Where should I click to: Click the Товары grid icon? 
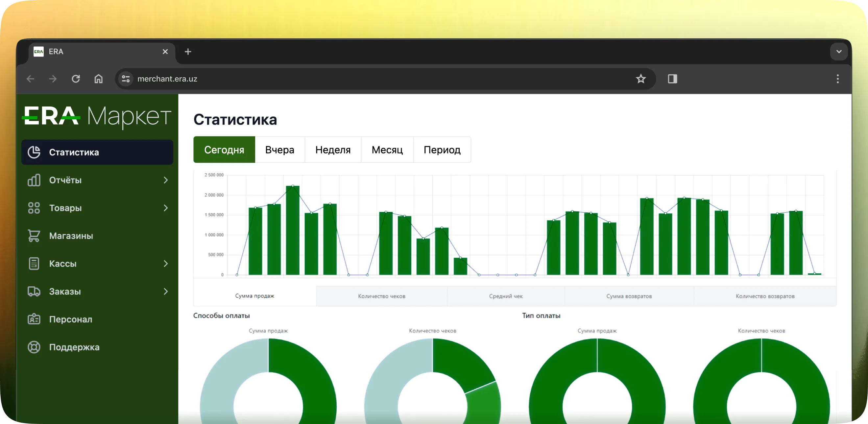coord(34,208)
